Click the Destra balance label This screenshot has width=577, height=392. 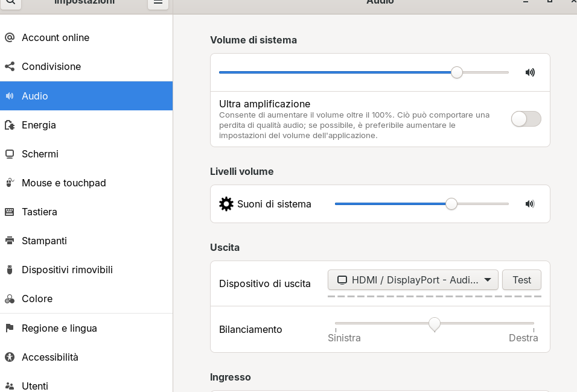coord(523,338)
